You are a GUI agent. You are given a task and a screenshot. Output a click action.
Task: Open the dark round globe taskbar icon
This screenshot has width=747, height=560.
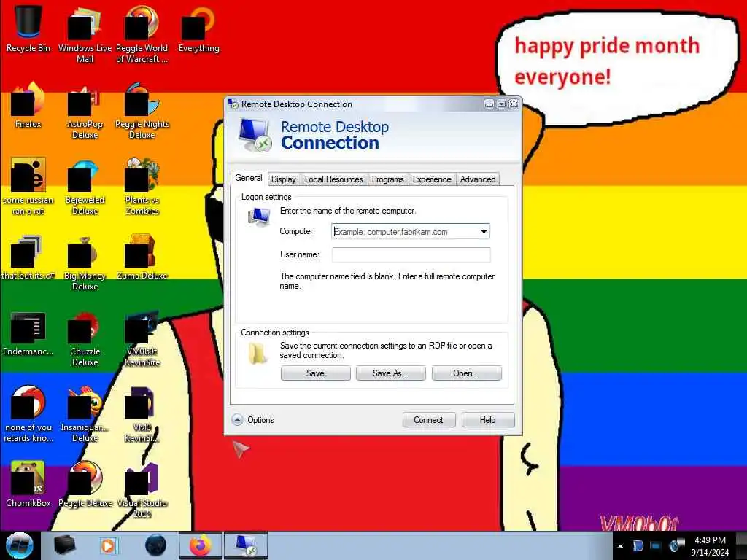(x=156, y=545)
